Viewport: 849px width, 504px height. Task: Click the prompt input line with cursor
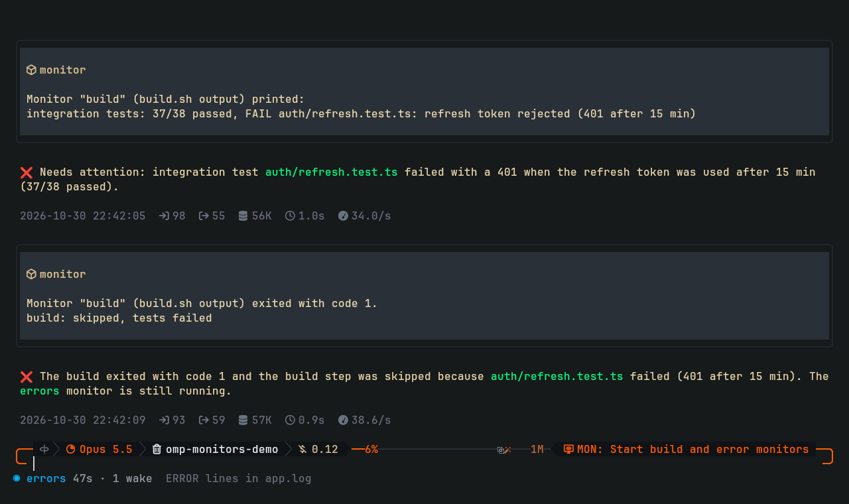tap(424, 464)
